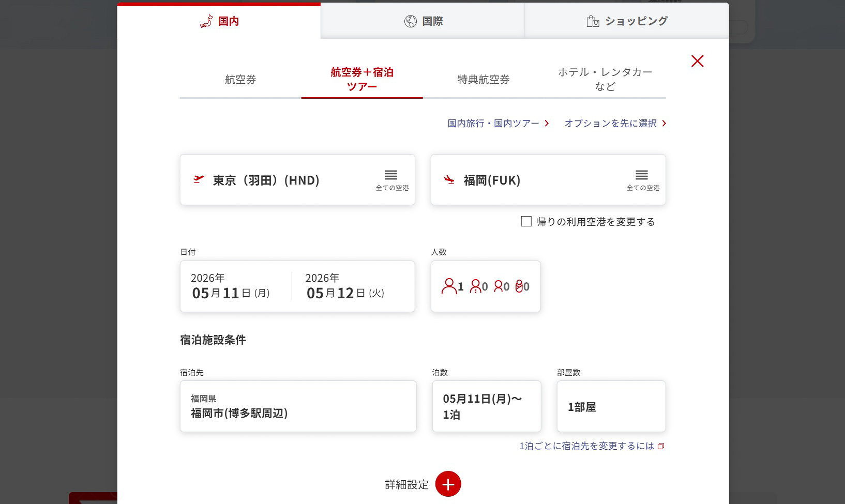Screen dimensions: 845x504
Task: Click the arrival airplane landing icon
Action: tap(448, 180)
